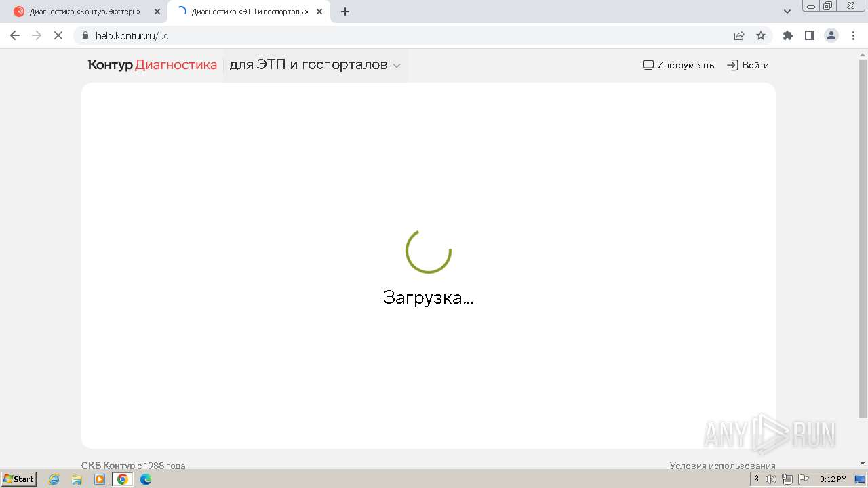Share this page icon in address bar
Screen dimensions: 868x488
point(739,36)
